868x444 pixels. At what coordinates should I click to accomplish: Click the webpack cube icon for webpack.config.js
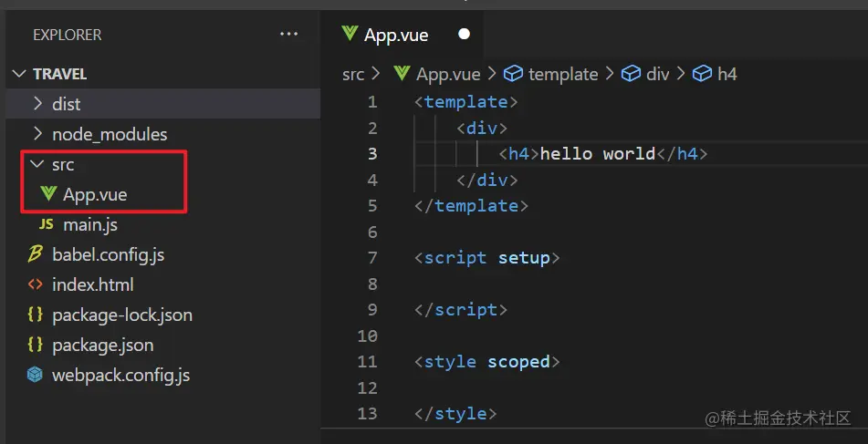36,375
